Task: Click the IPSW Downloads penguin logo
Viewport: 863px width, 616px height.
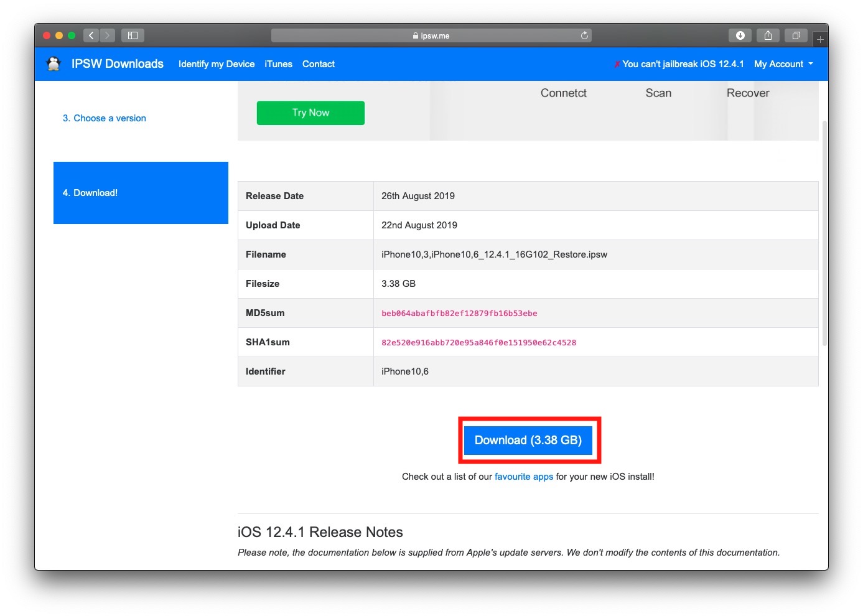Action: [x=54, y=63]
